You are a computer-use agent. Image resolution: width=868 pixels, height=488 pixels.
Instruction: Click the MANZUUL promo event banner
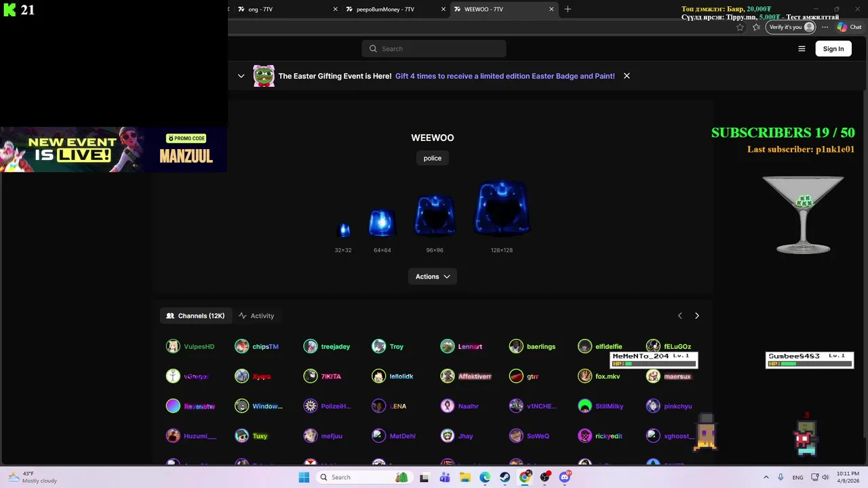coord(113,149)
